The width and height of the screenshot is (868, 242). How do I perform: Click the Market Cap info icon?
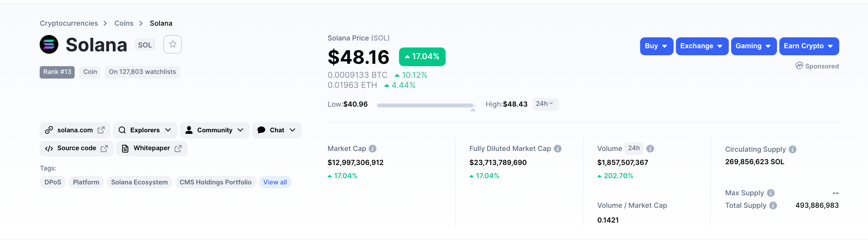(x=373, y=149)
